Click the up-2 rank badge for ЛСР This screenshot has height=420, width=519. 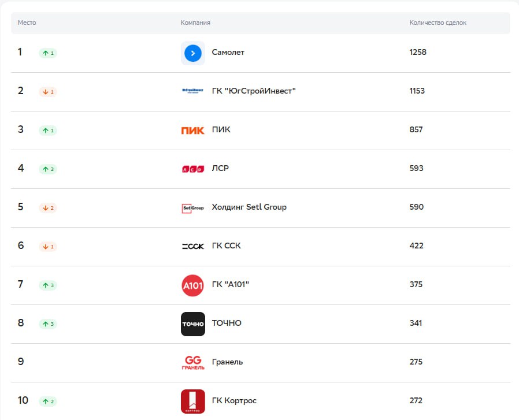coord(48,169)
